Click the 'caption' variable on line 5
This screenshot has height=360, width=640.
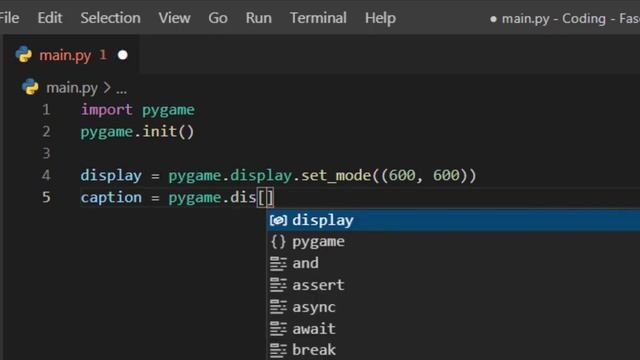111,198
